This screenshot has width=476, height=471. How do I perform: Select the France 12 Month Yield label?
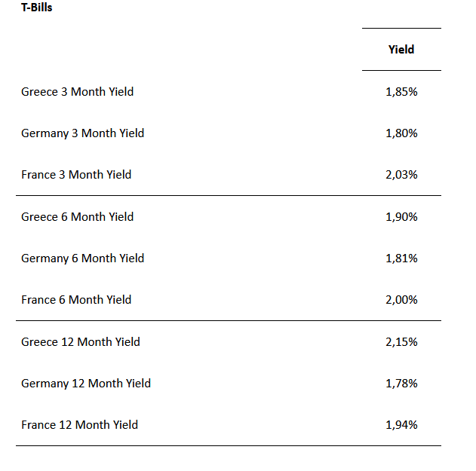coord(79,425)
